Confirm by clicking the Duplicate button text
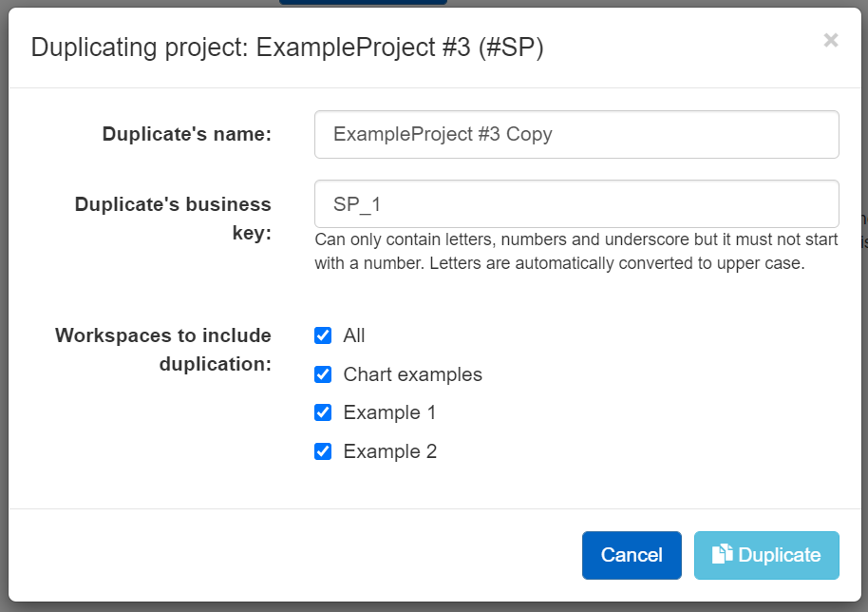 (779, 555)
